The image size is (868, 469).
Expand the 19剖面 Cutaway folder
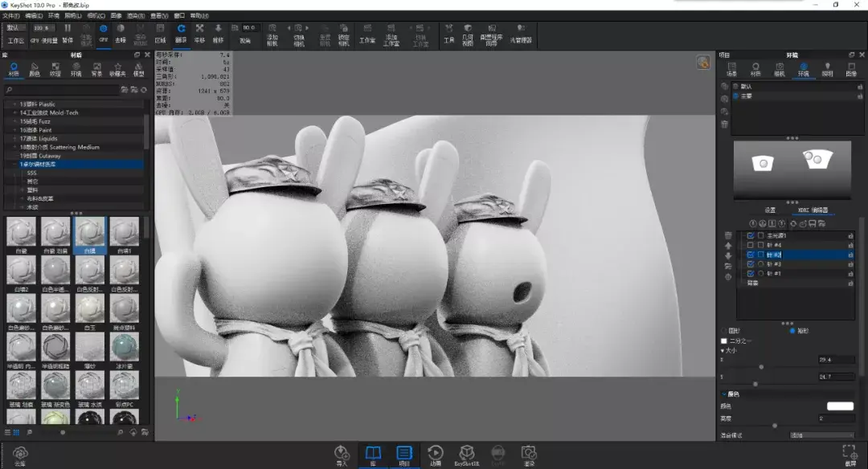point(15,156)
